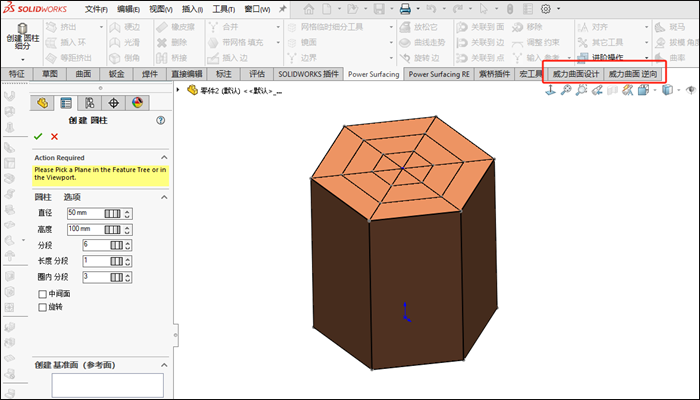Switch to the Display Manager color ball tab
The width and height of the screenshot is (700, 400).
138,103
